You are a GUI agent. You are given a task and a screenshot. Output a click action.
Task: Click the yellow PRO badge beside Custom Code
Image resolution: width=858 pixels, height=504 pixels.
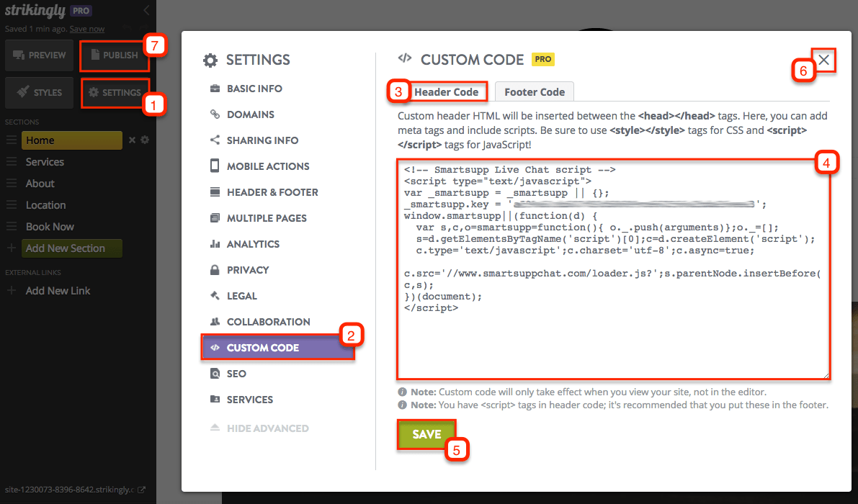(x=542, y=59)
